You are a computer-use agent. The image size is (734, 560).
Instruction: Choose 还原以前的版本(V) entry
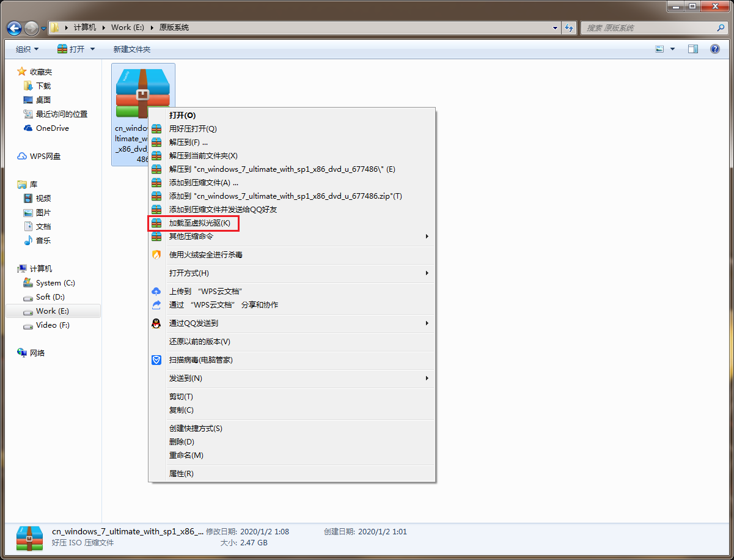pos(292,341)
